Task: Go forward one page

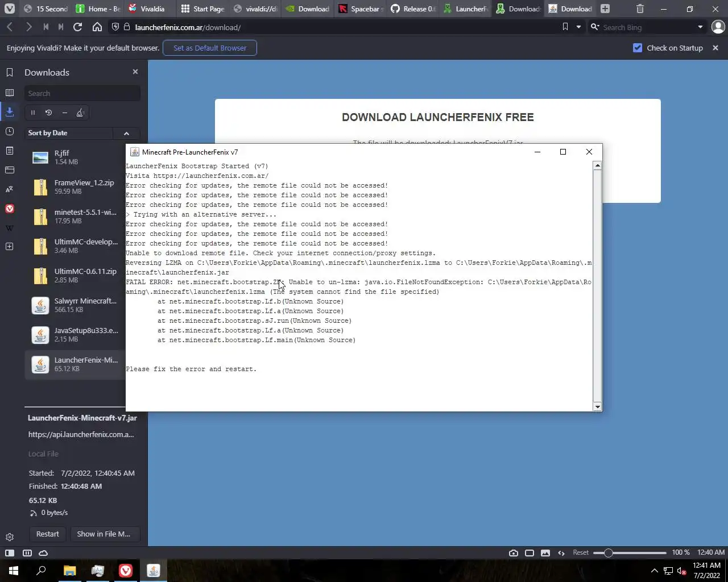Action: coord(28,27)
